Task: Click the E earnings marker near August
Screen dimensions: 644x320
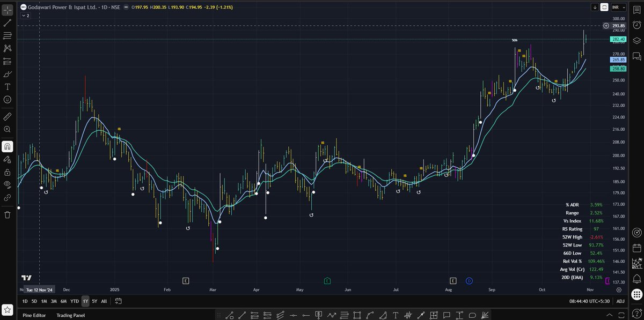Action: tap(453, 280)
